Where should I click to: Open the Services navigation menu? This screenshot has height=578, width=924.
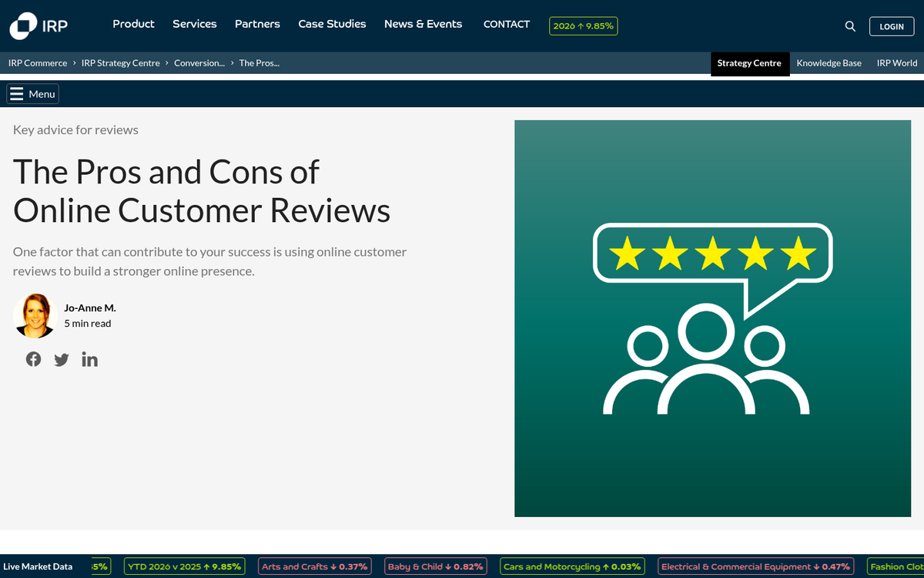tap(194, 24)
